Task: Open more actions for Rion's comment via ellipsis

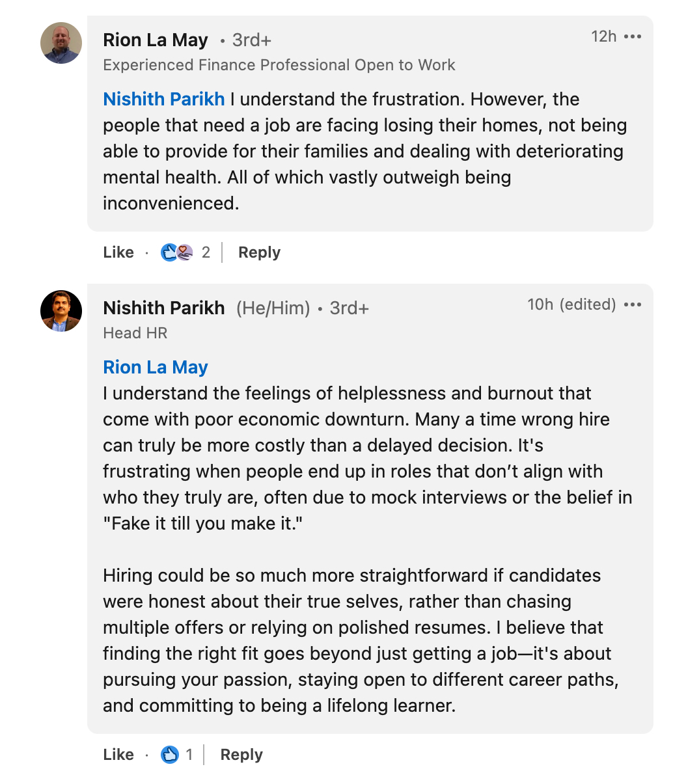Action: [x=633, y=36]
